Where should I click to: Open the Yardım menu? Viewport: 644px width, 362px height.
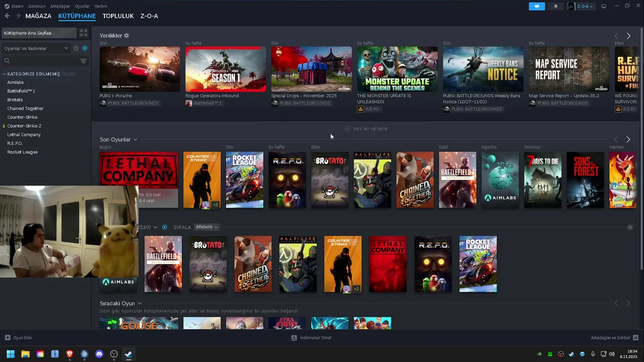pos(101,6)
